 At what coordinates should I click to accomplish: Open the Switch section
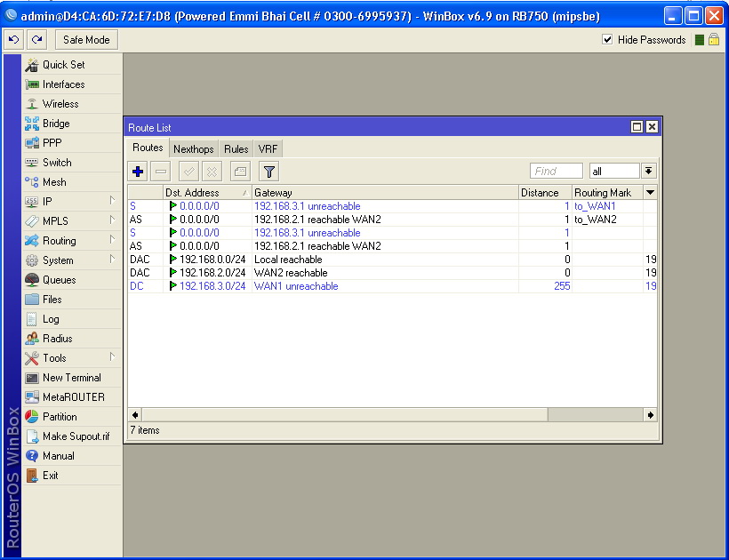[72, 162]
